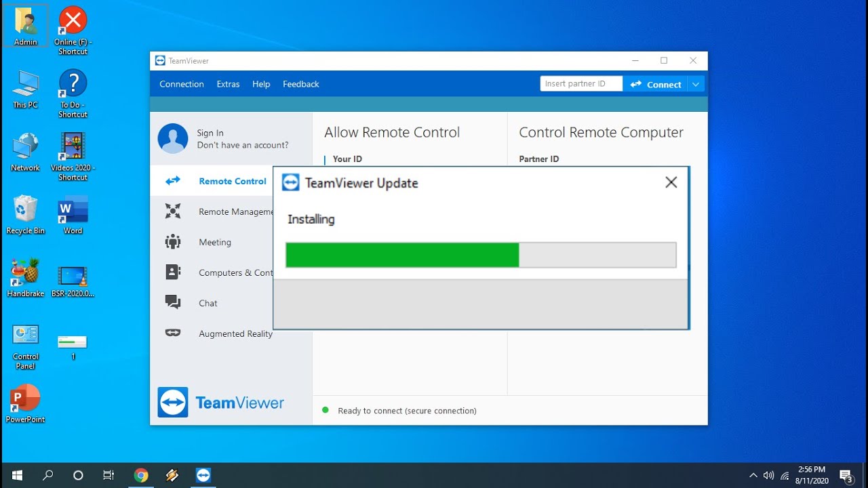Select Videos 2020 shortcut icon
Image resolution: width=868 pixels, height=488 pixels.
point(73,157)
